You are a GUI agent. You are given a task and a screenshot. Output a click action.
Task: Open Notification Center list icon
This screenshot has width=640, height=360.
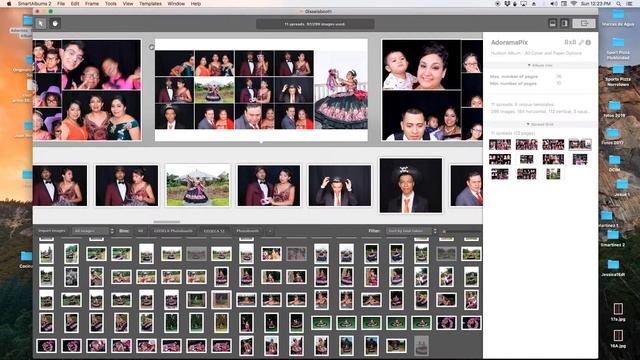click(630, 4)
